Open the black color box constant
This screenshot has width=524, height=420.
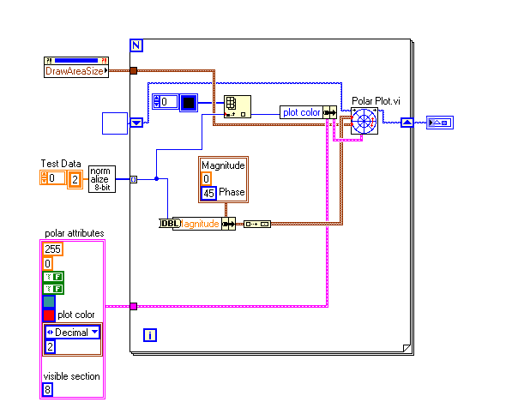(x=189, y=103)
